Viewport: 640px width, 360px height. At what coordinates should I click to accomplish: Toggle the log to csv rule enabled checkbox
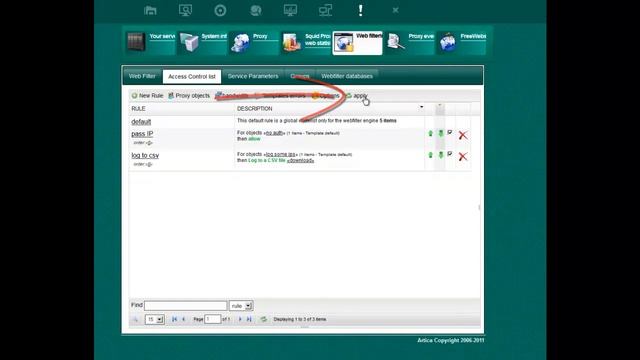click(x=450, y=154)
